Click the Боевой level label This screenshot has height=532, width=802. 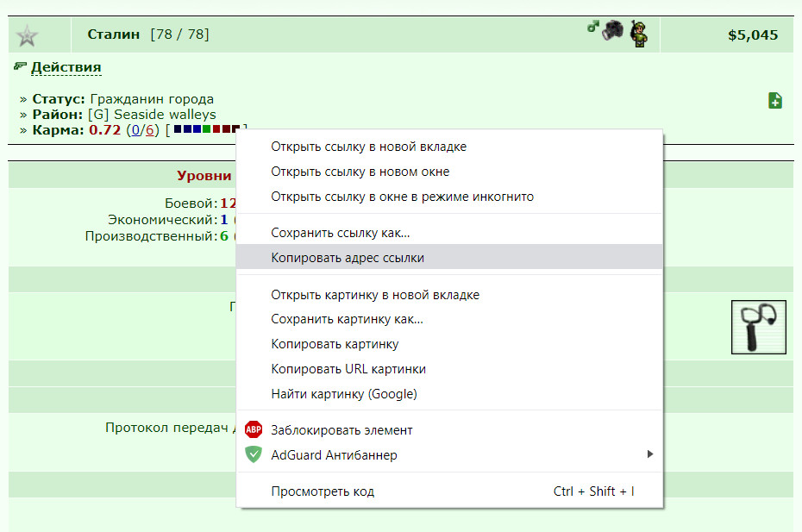(191, 203)
